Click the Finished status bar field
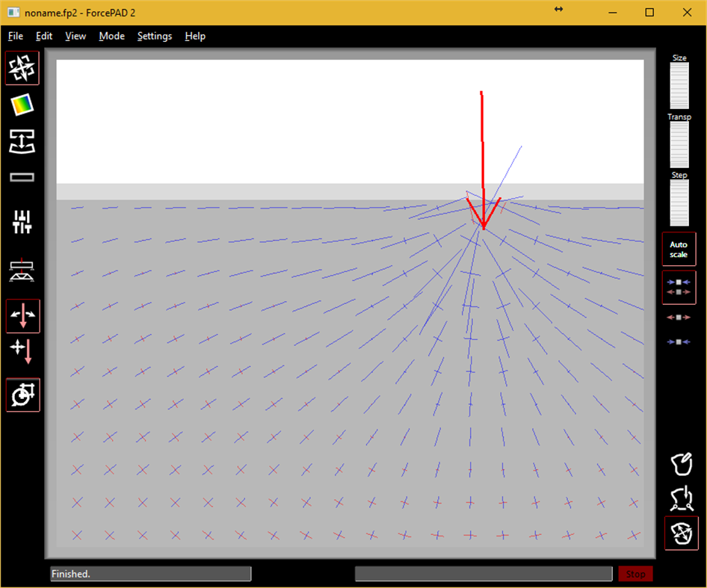This screenshot has height=588, width=707. [149, 574]
